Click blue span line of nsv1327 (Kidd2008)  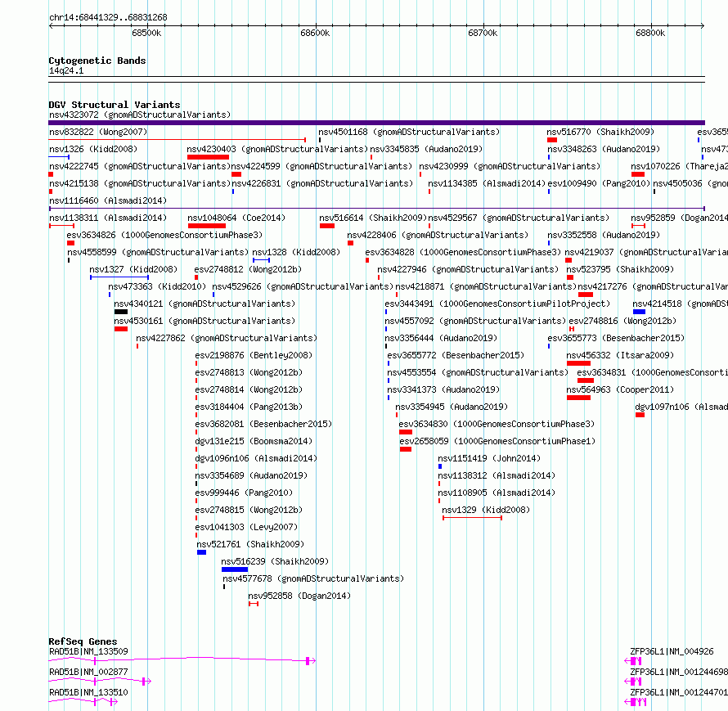(119, 277)
